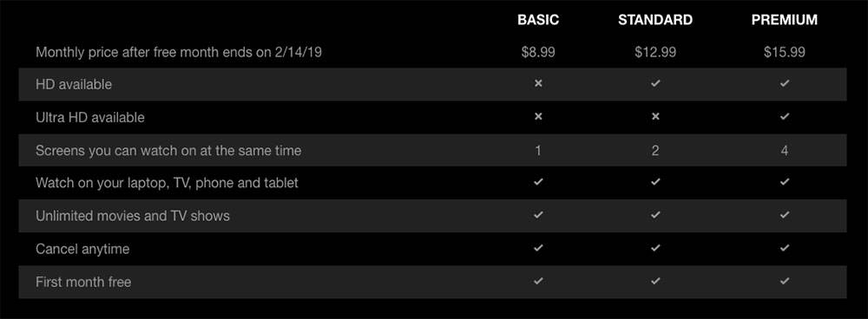Select the PREMIUM plan column header
This screenshot has height=319, width=868.
[x=785, y=20]
